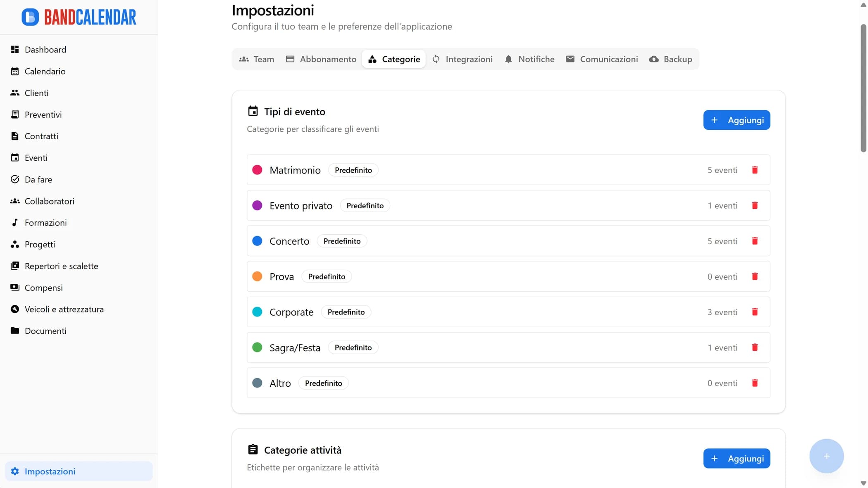Click the Compensi money icon
Viewport: 868px width, 488px height.
click(15, 287)
